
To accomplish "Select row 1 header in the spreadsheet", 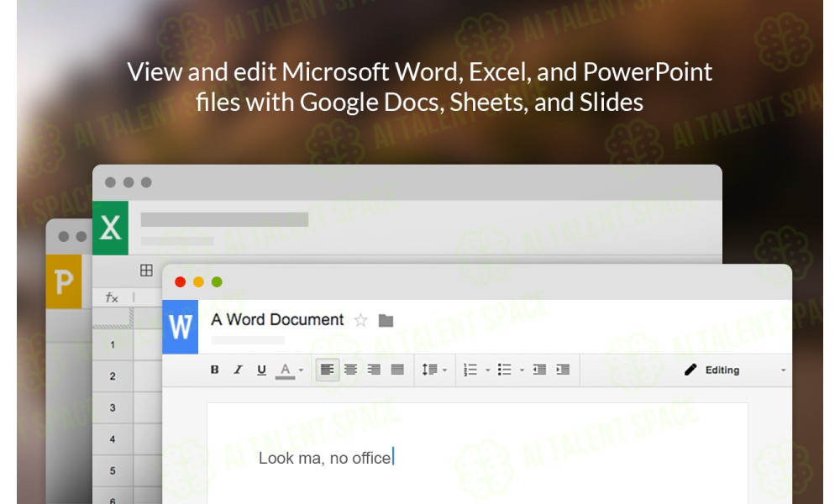I will (x=113, y=344).
